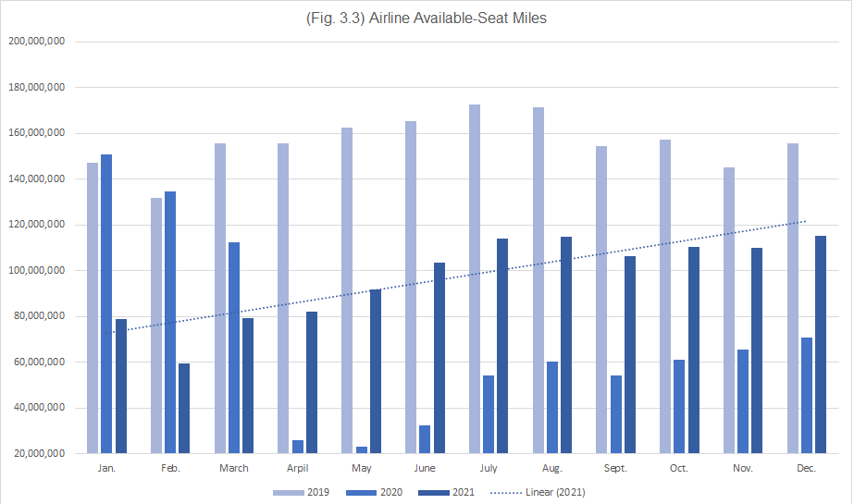Image resolution: width=854 pixels, height=504 pixels.
Task: Select the Linear (2021) legend entry
Action: click(538, 492)
